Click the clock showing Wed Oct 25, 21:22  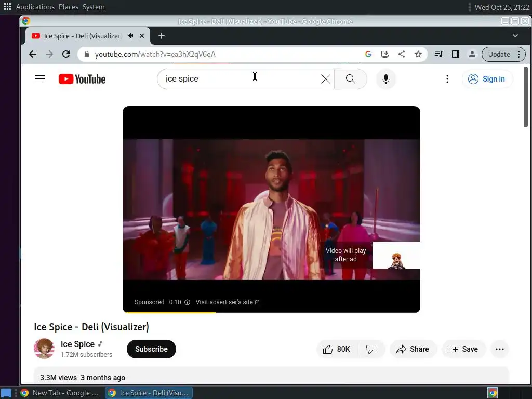coord(502,7)
